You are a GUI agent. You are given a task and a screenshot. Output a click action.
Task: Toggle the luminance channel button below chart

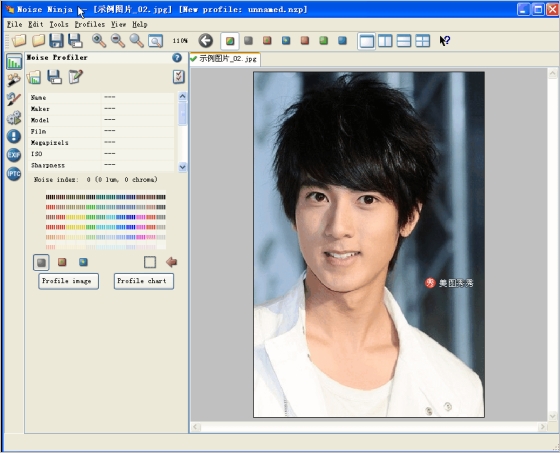pyautogui.click(x=41, y=263)
